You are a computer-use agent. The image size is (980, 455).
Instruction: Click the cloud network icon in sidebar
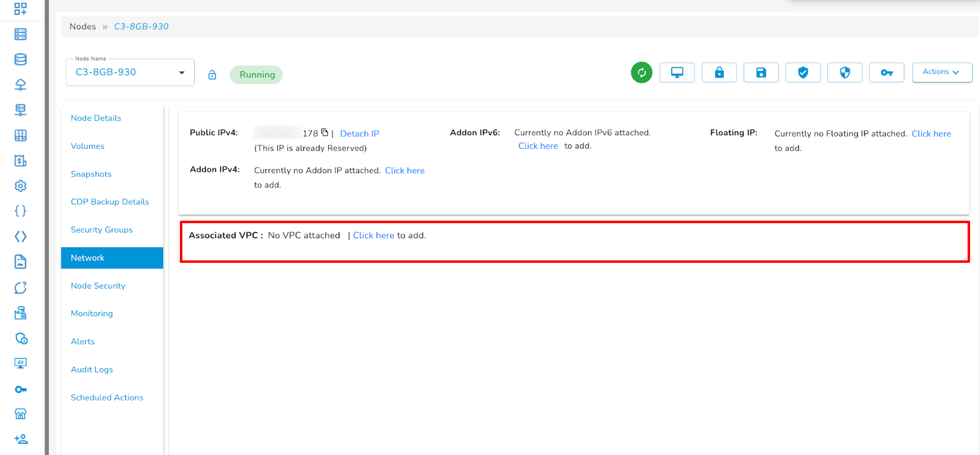20,85
